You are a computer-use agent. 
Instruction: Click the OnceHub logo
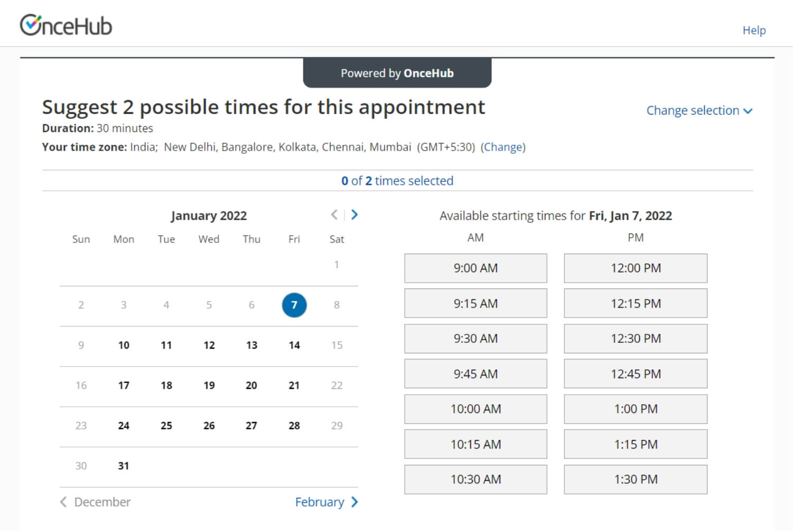pos(66,24)
